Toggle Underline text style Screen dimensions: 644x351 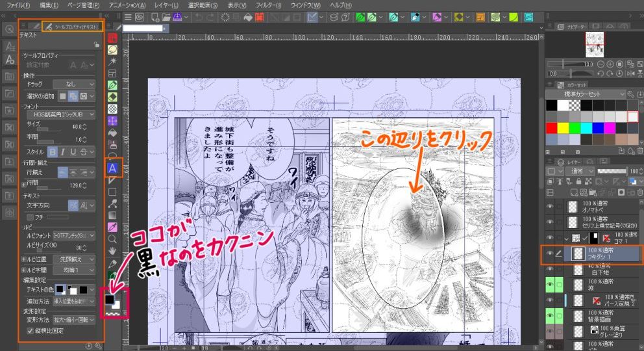click(x=73, y=152)
